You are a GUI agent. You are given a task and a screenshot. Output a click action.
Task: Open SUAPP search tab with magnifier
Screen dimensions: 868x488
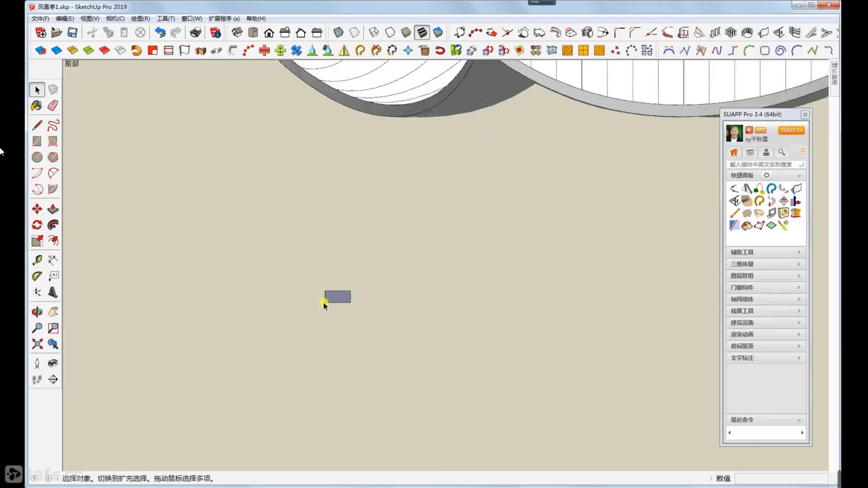pos(781,152)
